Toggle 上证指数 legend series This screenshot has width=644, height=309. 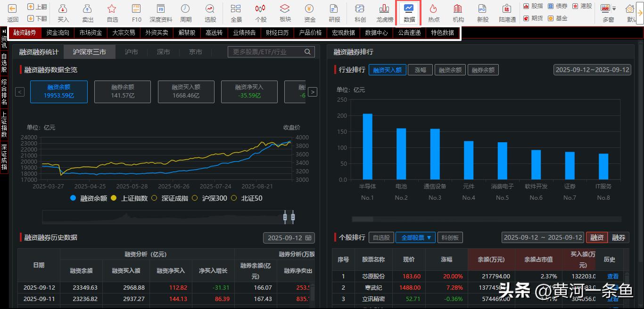click(130, 198)
